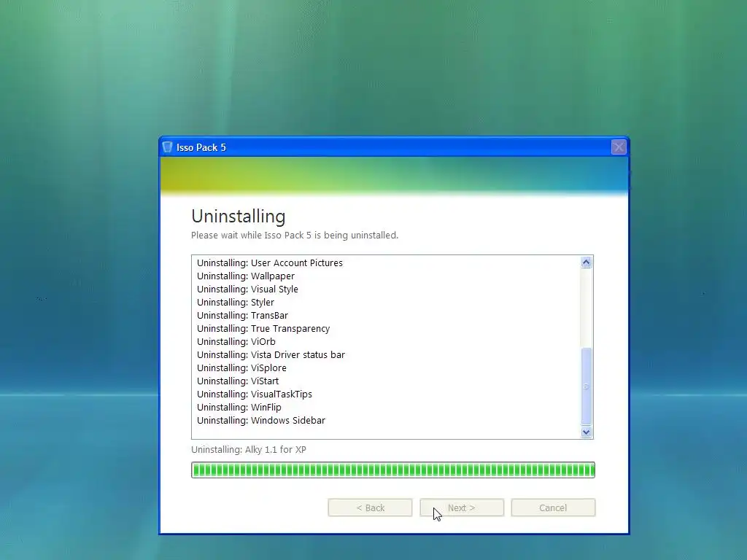Screen dimensions: 747x560
Task: Select the 'Uninstalling: ViOrb' line
Action: (x=236, y=341)
